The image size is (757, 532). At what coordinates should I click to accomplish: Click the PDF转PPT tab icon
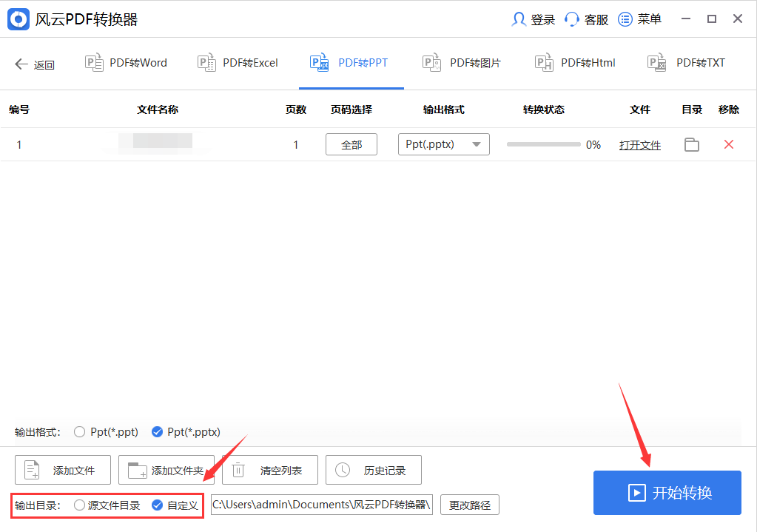(x=319, y=63)
